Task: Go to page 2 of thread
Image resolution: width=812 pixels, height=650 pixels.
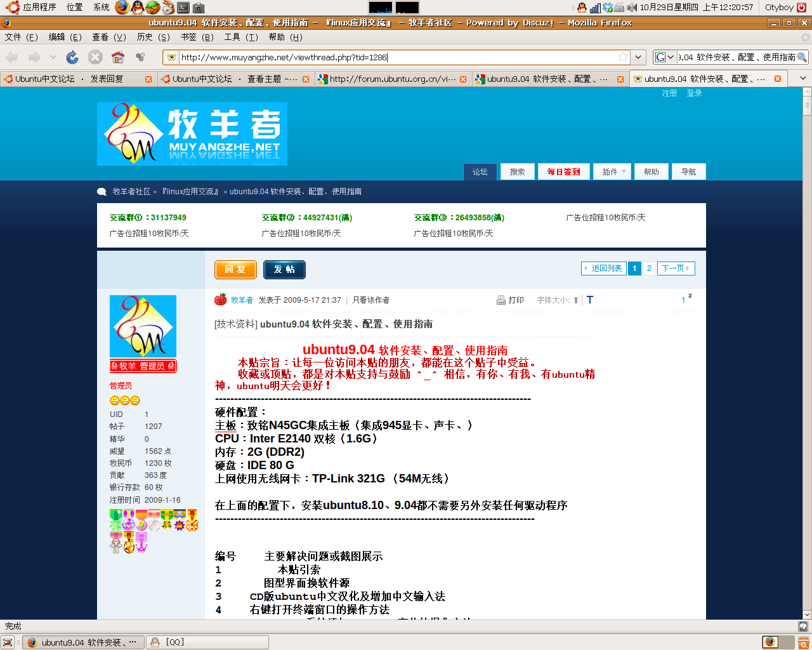Action: click(649, 269)
